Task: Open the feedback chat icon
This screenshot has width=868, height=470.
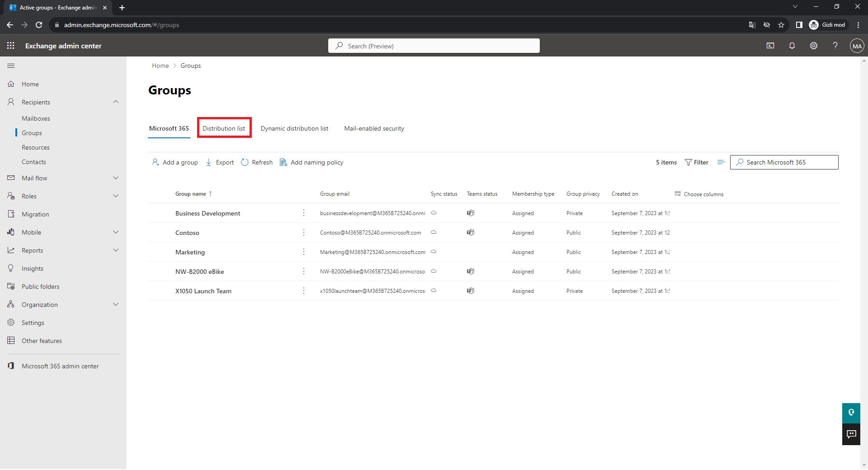Action: (851, 434)
